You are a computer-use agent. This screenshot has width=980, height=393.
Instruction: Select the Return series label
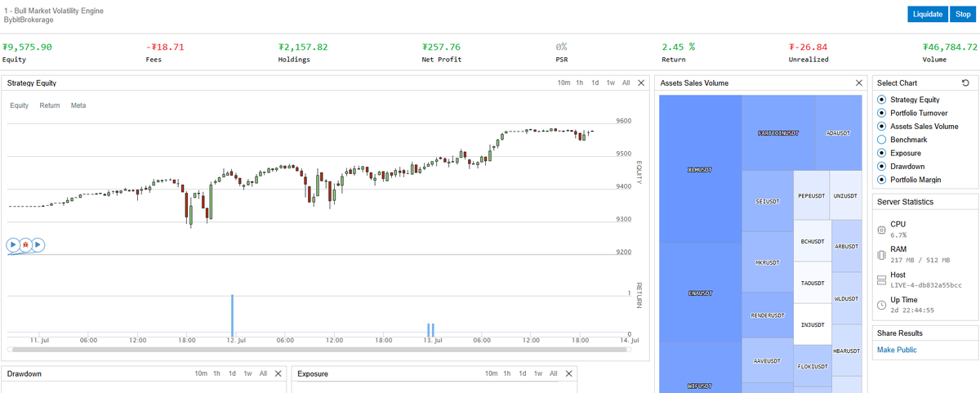pos(50,105)
